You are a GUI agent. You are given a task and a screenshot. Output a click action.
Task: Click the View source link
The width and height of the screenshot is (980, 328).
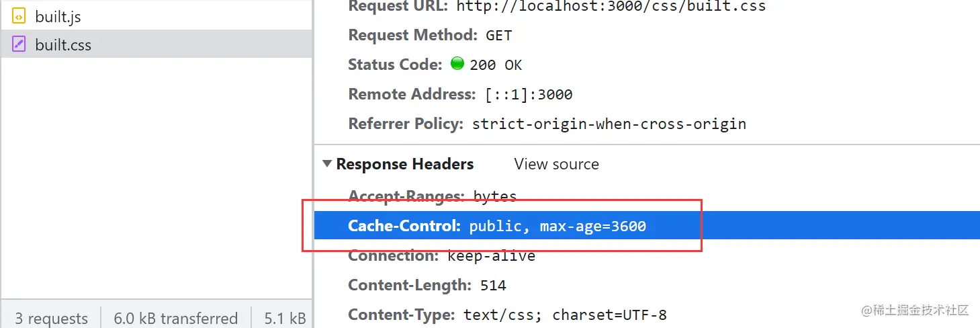[556, 164]
